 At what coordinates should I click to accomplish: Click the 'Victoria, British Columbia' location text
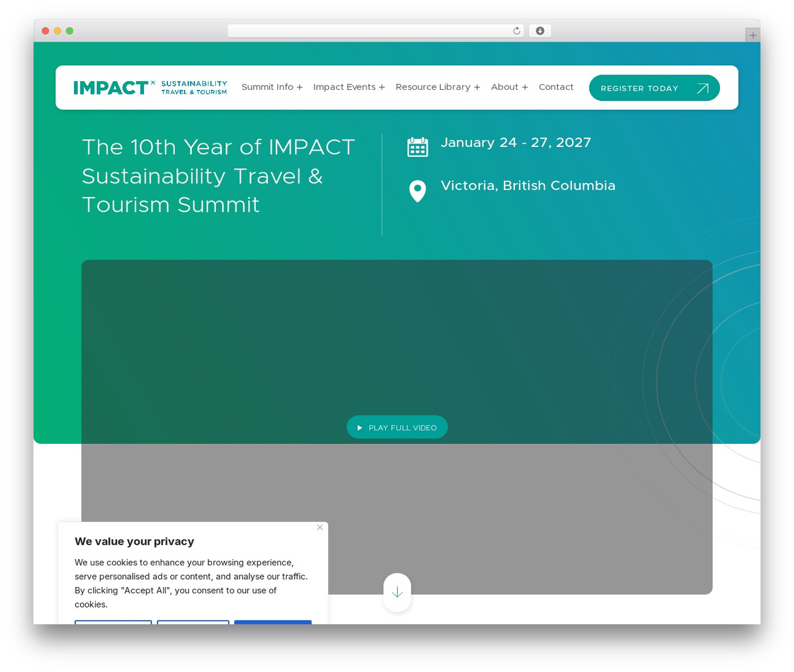(528, 186)
